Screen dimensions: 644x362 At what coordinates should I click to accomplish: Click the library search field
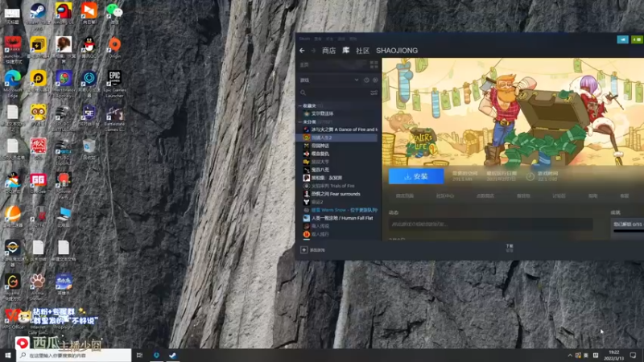pyautogui.click(x=333, y=93)
